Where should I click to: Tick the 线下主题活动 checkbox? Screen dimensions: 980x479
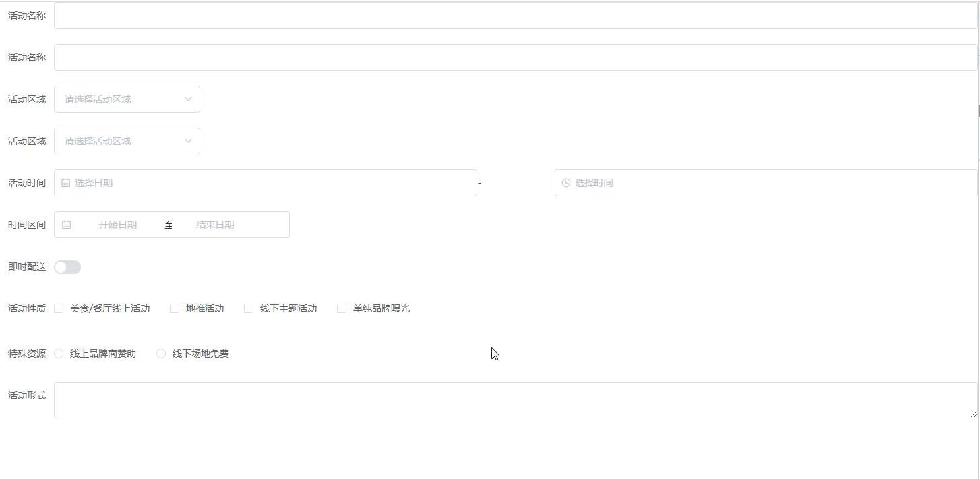point(249,308)
